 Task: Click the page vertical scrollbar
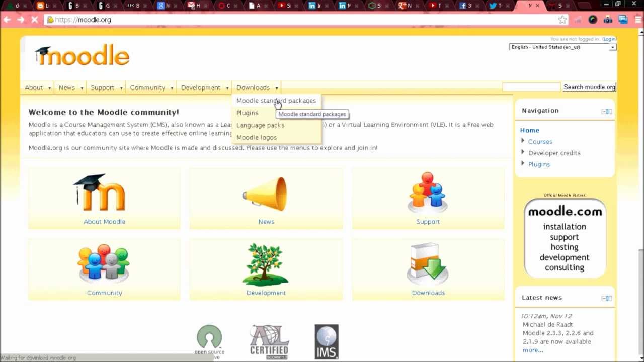tap(640, 196)
